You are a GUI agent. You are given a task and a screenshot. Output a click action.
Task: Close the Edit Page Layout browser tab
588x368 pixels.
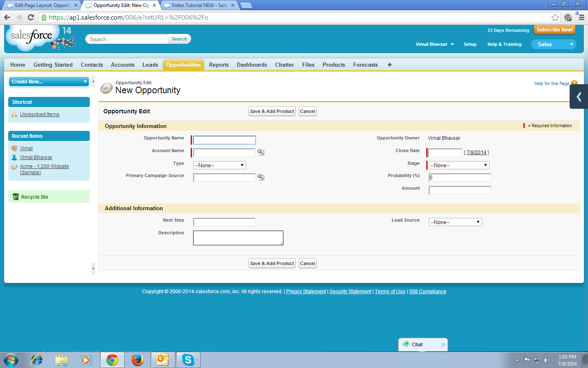[x=76, y=5]
